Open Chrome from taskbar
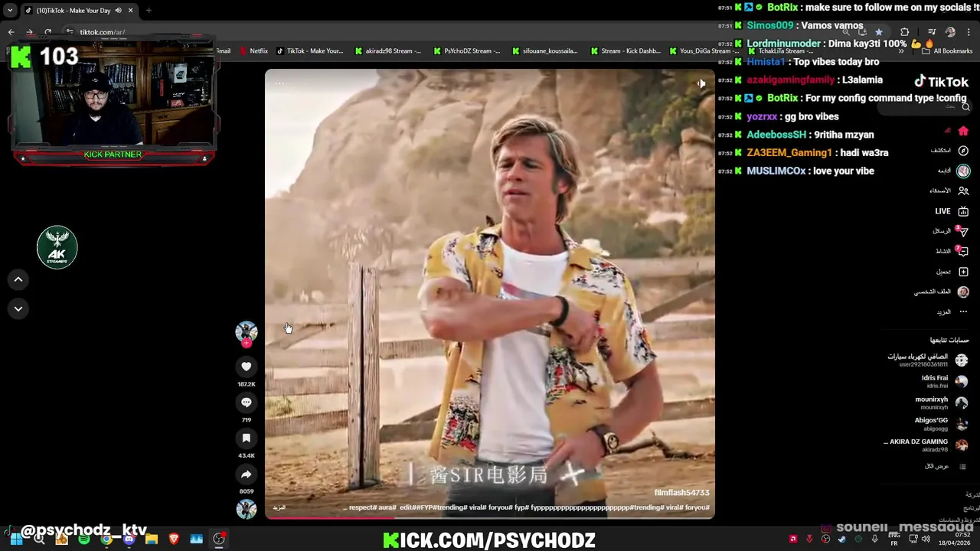 tap(106, 540)
